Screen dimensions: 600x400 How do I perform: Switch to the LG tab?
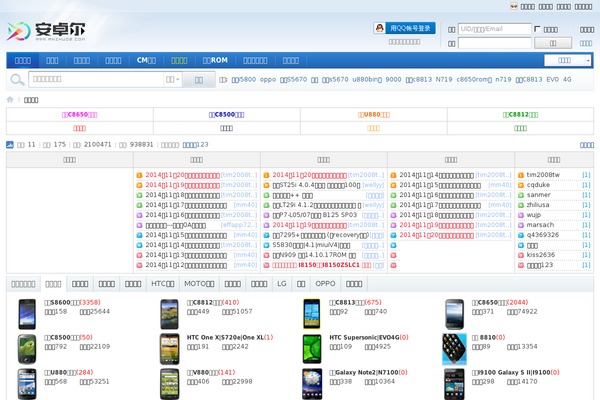282,284
